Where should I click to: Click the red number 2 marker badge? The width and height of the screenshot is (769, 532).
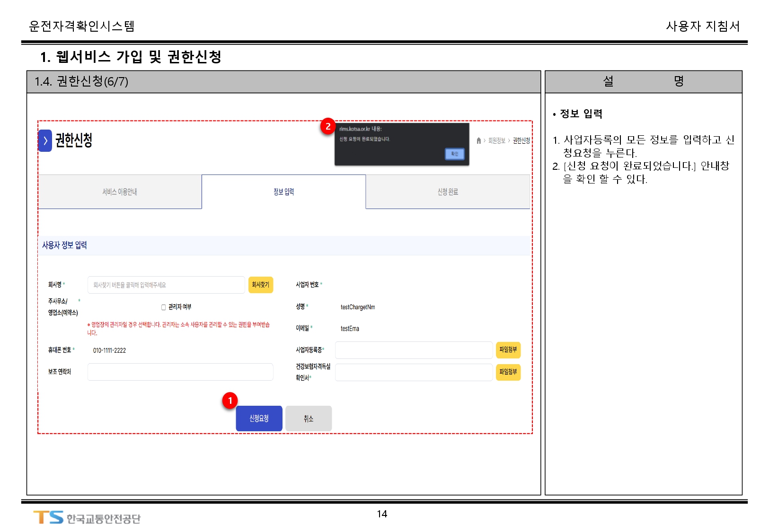328,126
